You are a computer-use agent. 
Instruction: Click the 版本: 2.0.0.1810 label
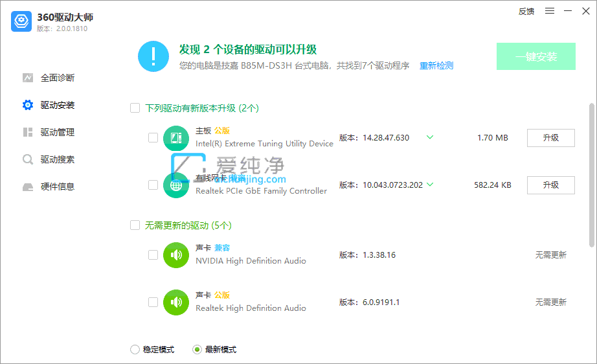(x=62, y=28)
